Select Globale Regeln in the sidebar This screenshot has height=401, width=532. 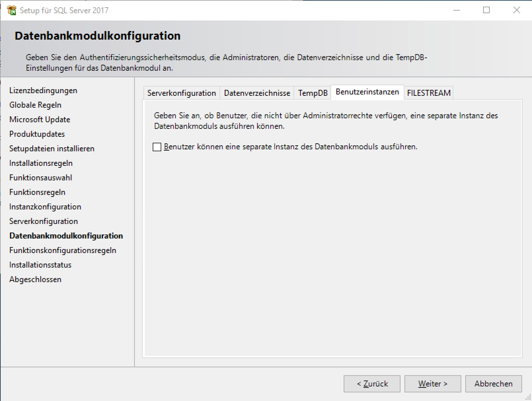pos(35,105)
